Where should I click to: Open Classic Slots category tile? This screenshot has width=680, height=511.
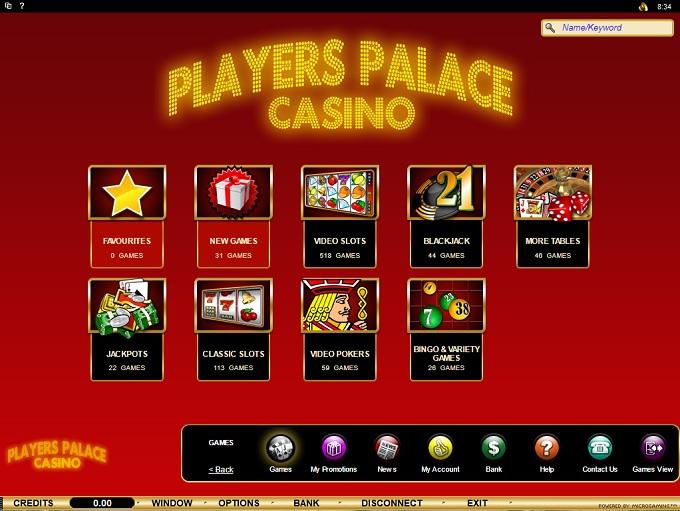point(233,330)
